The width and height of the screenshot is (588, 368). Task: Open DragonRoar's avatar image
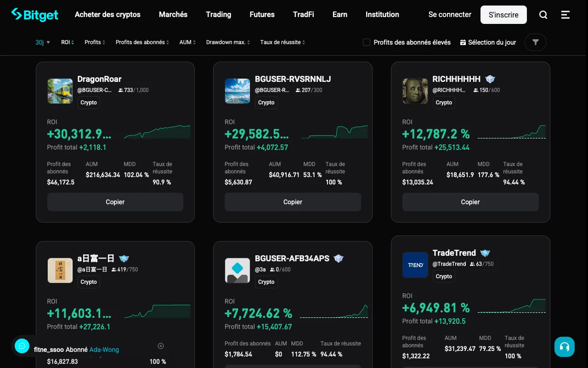click(x=60, y=91)
